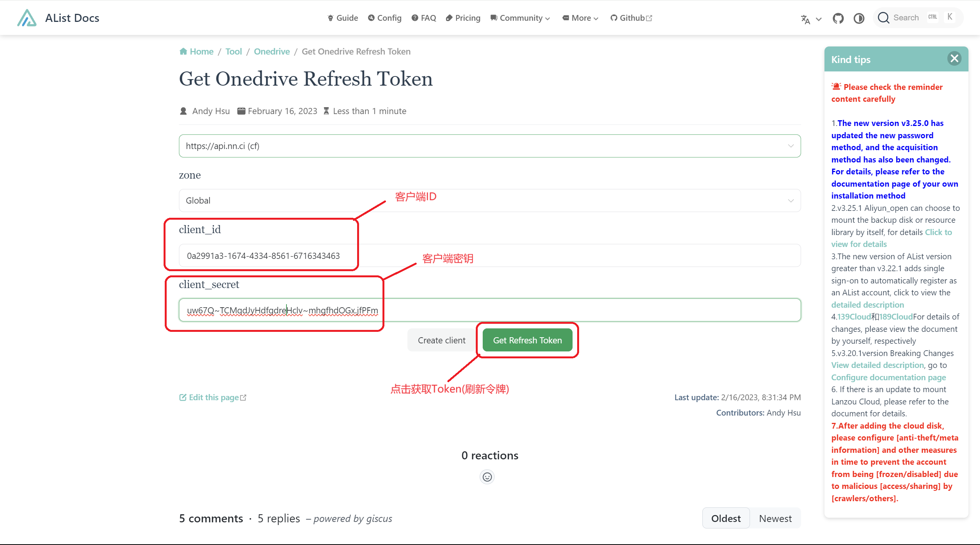Open View detailed description link
This screenshot has width=980, height=545.
click(877, 365)
